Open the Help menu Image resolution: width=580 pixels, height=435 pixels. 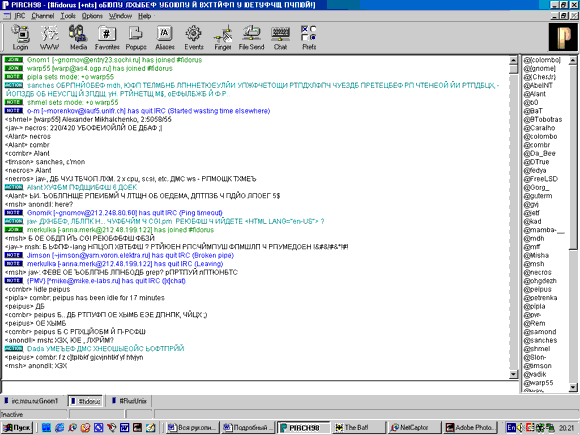[x=145, y=16]
